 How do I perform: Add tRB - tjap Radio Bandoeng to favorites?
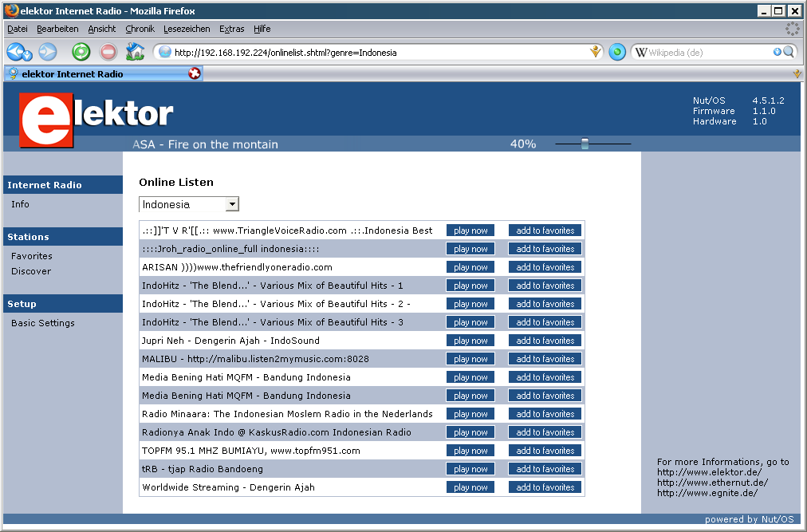click(545, 469)
